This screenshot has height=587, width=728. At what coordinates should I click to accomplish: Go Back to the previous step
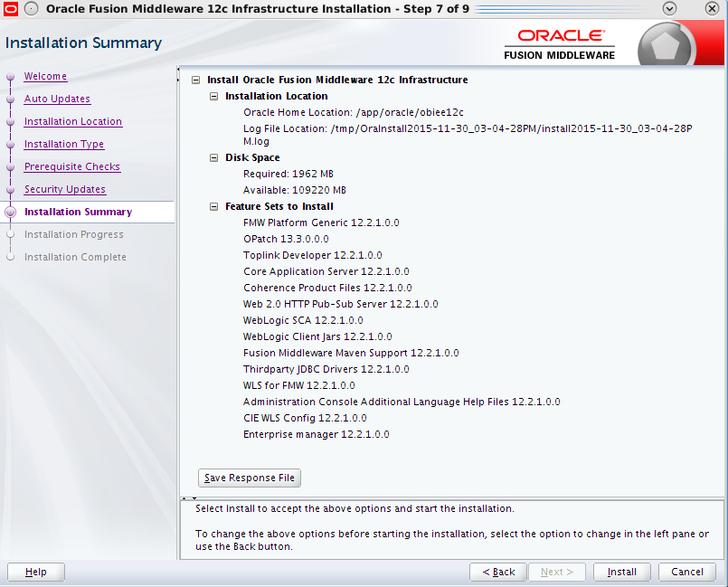(498, 572)
